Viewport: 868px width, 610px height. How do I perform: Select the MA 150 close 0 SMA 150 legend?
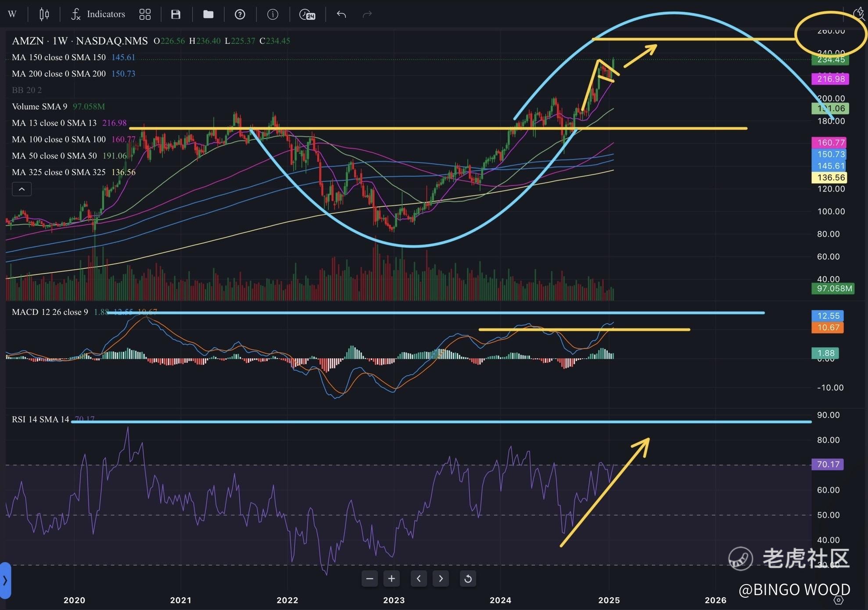point(59,57)
